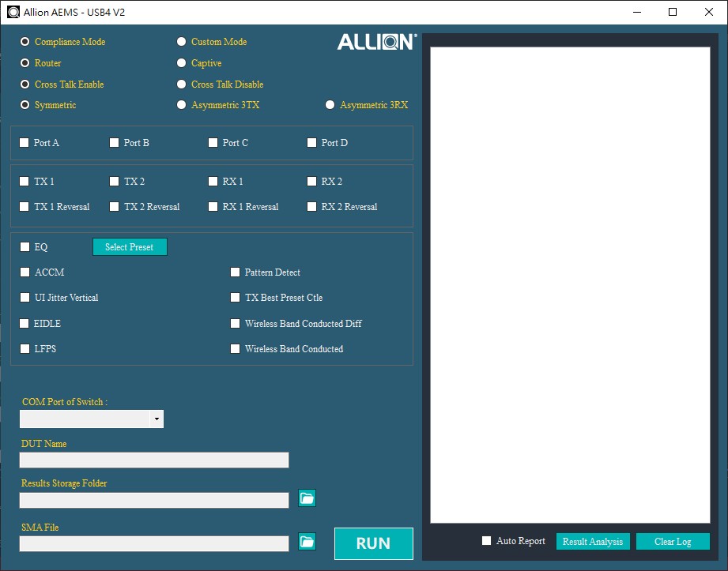The height and width of the screenshot is (571, 728).
Task: Check Pattern Detect checkbox
Action: 235,272
